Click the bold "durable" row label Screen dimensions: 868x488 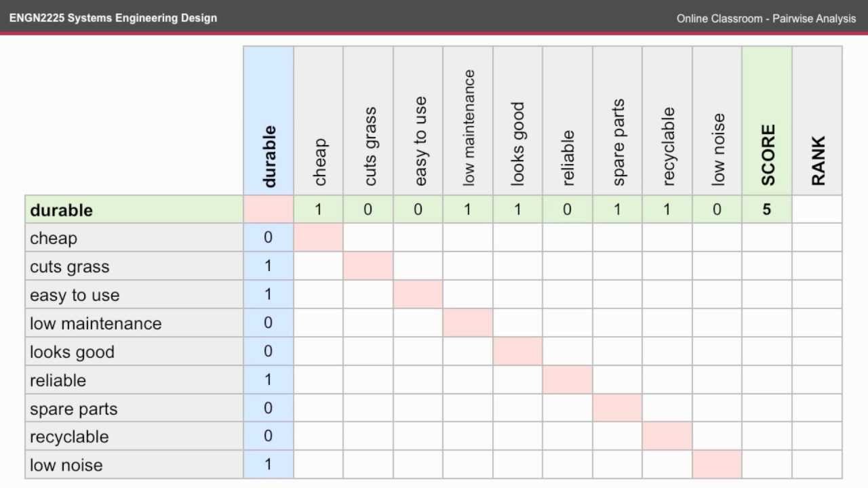pos(61,210)
